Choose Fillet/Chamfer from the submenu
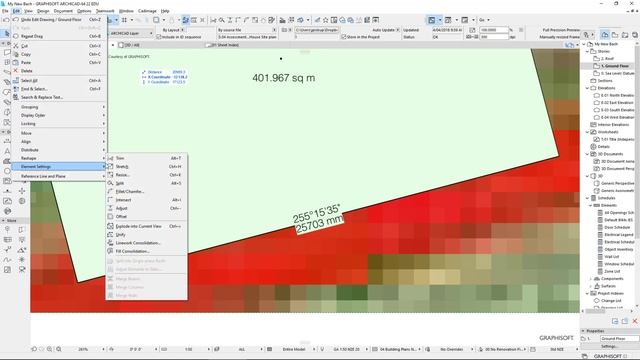 [146, 191]
